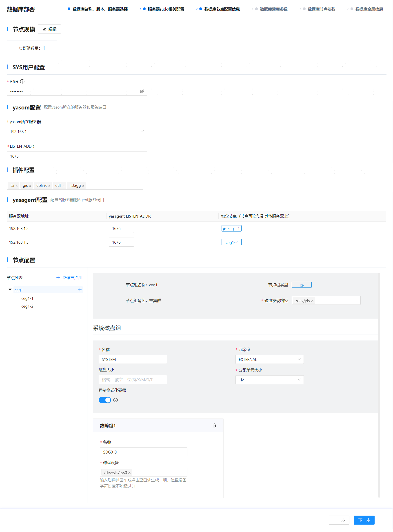Delete 故障组1 using the trash icon
This screenshot has width=393, height=532.
tap(214, 425)
